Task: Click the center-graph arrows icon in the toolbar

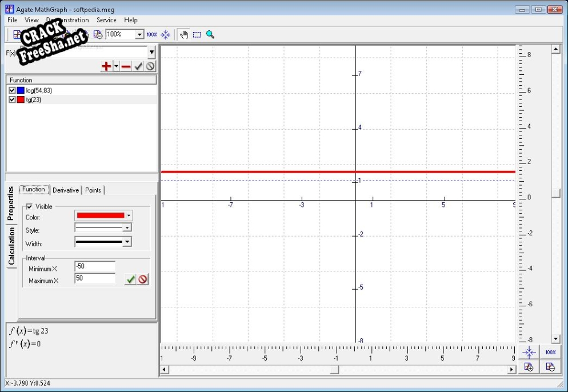Action: tap(166, 34)
